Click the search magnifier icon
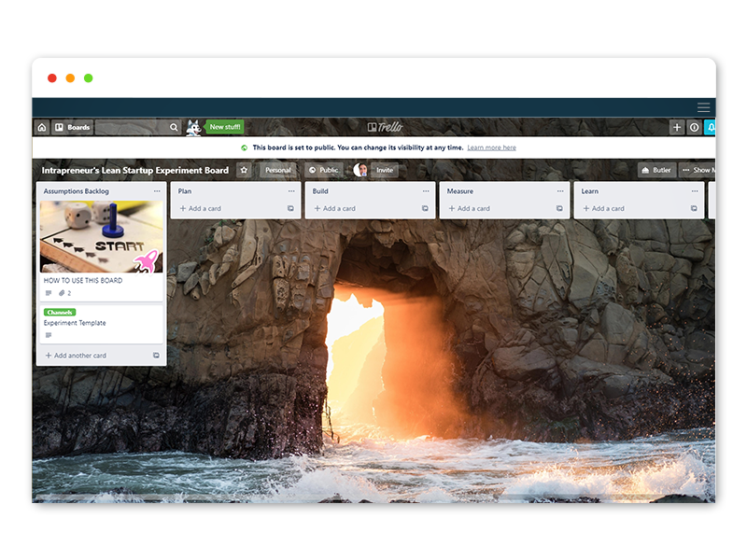The height and width of the screenshot is (560, 747). 174,127
